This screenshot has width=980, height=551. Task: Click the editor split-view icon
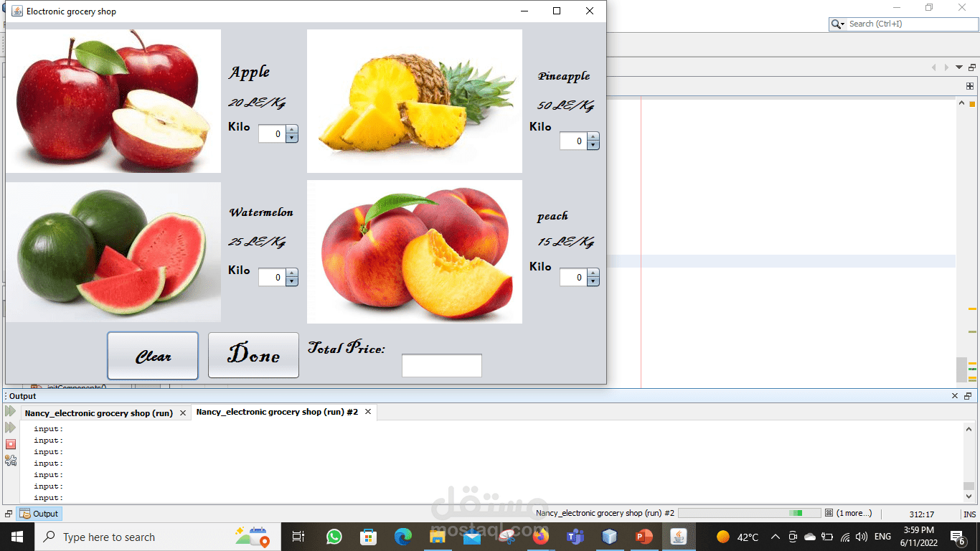click(x=970, y=86)
